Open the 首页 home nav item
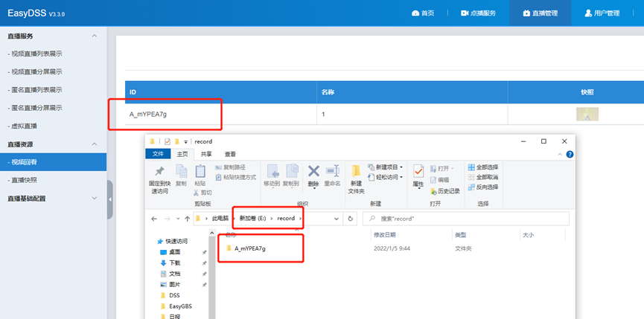The image size is (644, 319). (x=423, y=13)
